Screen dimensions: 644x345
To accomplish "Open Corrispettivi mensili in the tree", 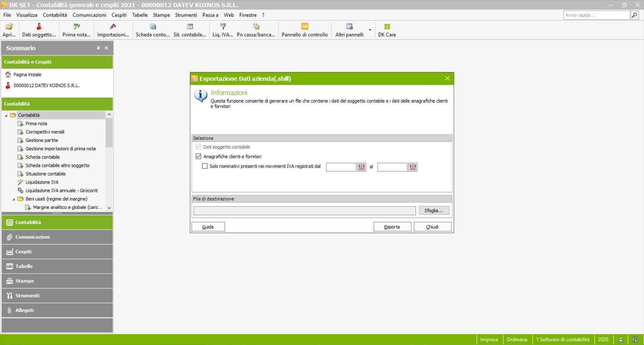I will [45, 132].
